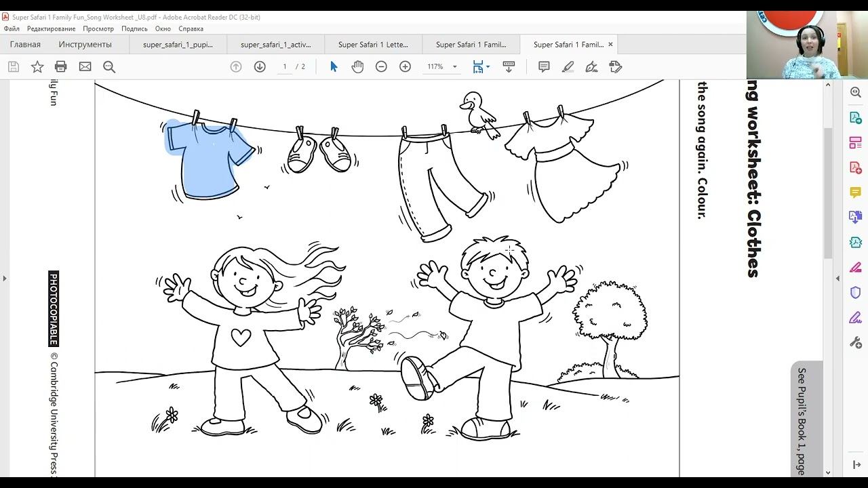Select the Highlight text pen tool

pyautogui.click(x=568, y=66)
